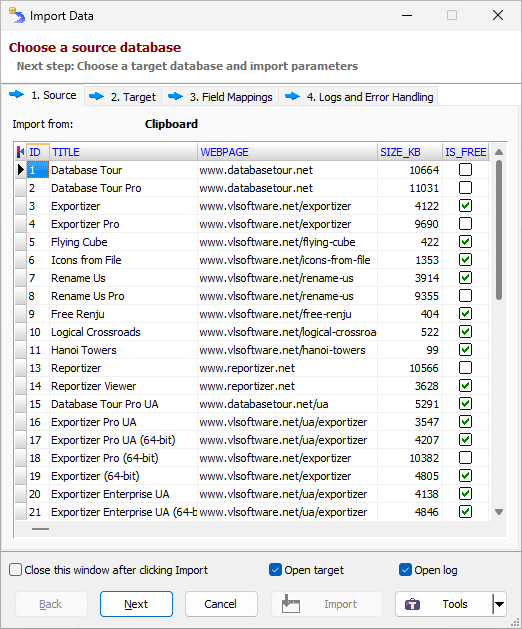Enable Close this window after clicking Import
Image resolution: width=522 pixels, height=629 pixels.
[15, 570]
